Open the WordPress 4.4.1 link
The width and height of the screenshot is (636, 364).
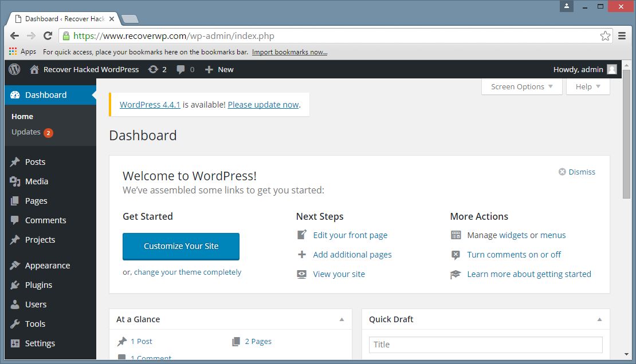[x=150, y=105]
